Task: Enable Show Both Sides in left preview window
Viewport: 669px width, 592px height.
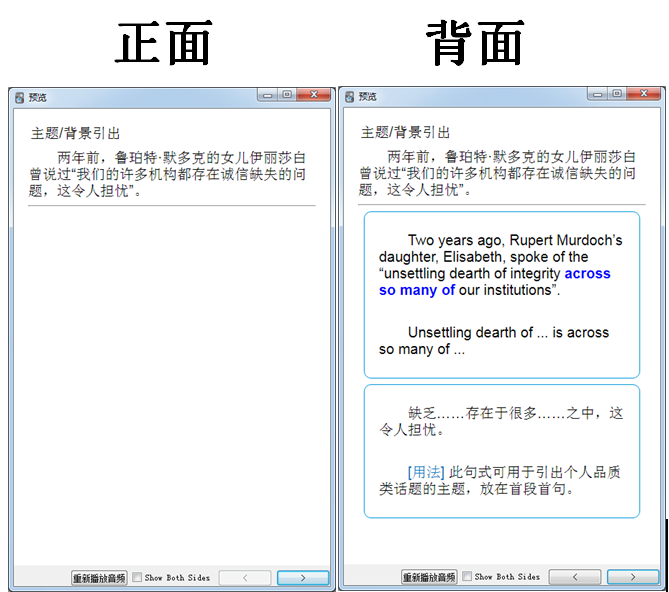Action: click(x=137, y=577)
